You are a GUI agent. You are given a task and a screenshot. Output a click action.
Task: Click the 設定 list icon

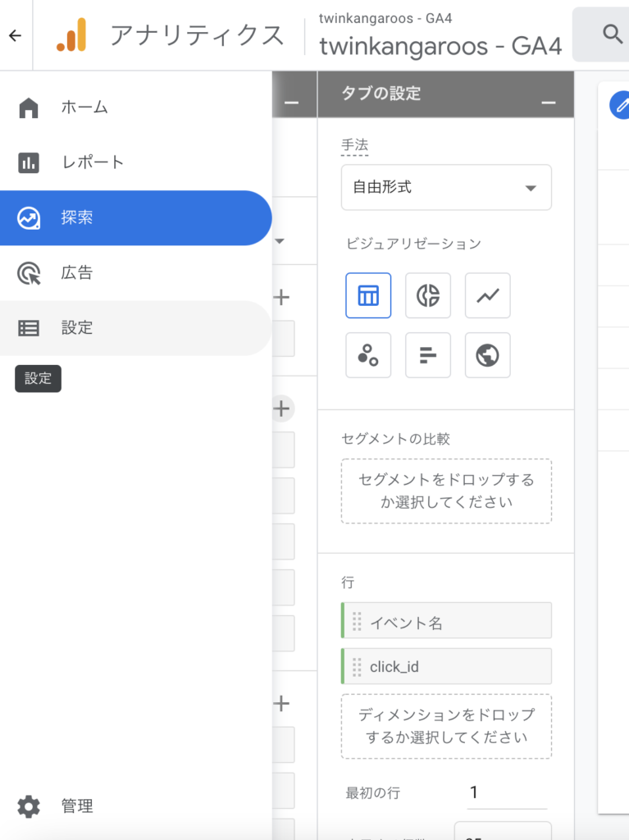(x=29, y=328)
